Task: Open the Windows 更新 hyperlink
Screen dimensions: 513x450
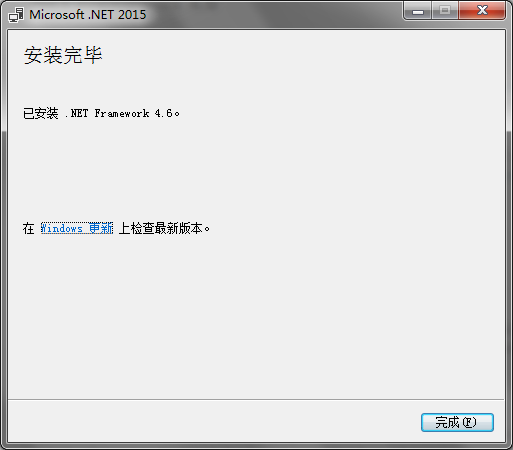Action: coord(77,228)
